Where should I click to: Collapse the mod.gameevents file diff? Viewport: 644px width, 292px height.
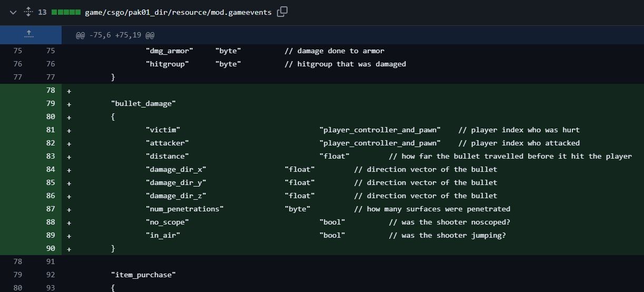13,12
